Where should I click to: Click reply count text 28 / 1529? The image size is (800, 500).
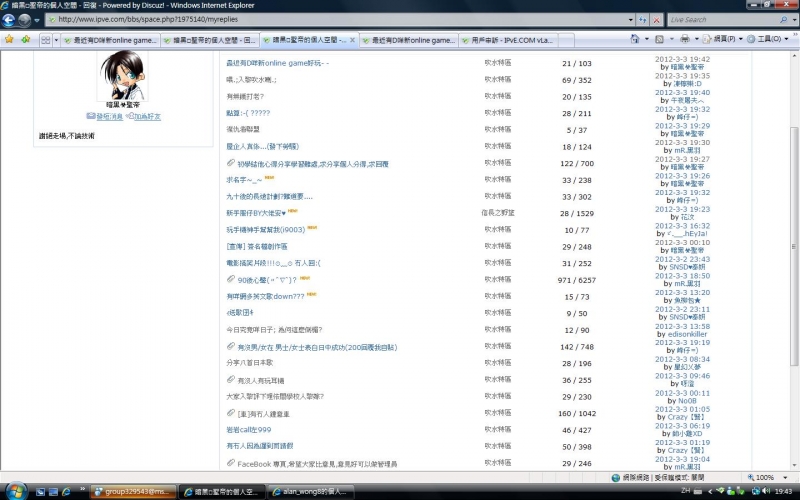tap(577, 213)
